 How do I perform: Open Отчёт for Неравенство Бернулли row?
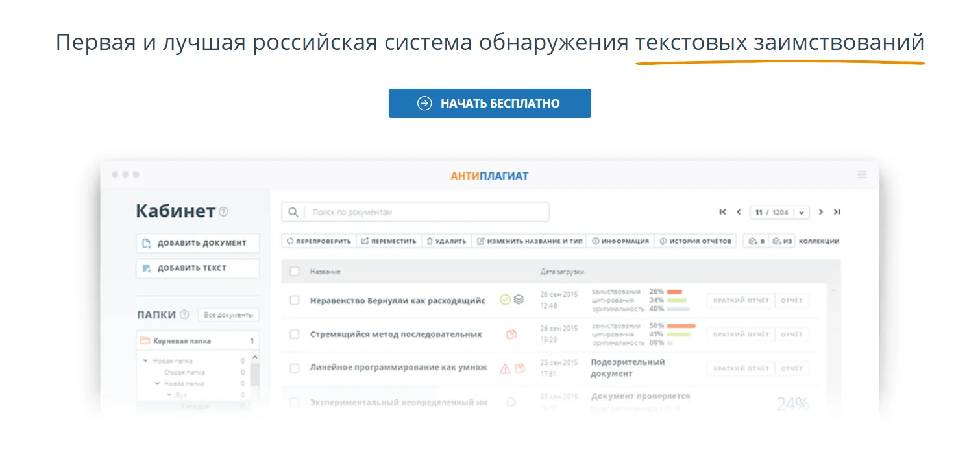coord(792,301)
